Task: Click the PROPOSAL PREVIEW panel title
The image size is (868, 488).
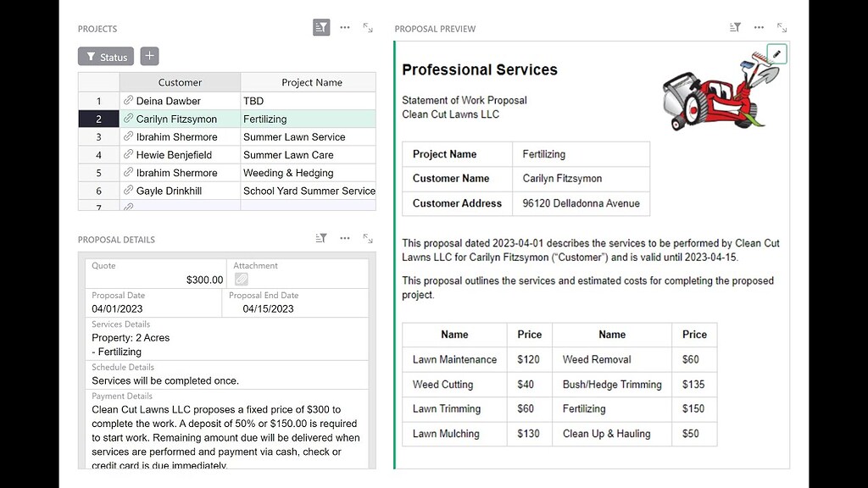Action: tap(435, 28)
